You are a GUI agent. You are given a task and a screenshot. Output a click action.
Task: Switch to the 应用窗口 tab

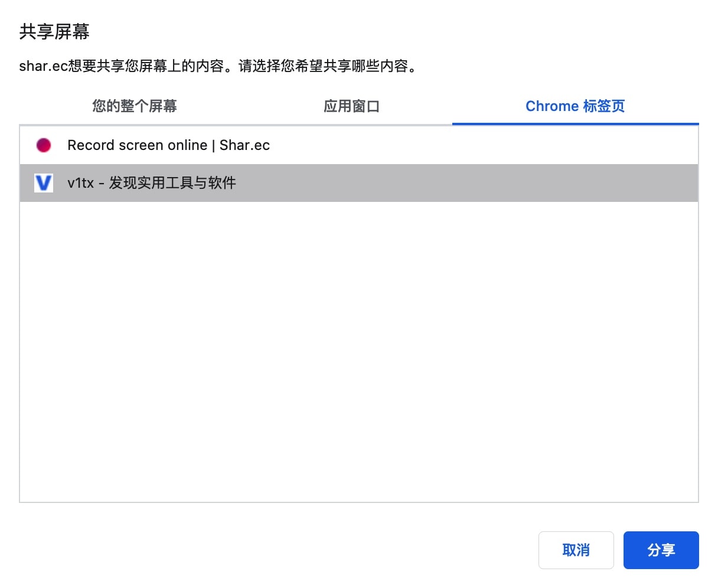(x=351, y=106)
